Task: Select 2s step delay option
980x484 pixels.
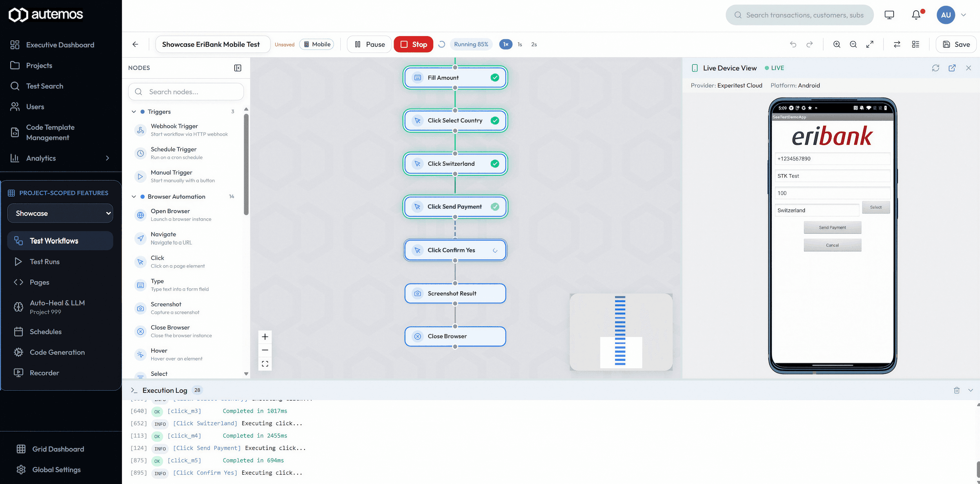Action: click(534, 44)
